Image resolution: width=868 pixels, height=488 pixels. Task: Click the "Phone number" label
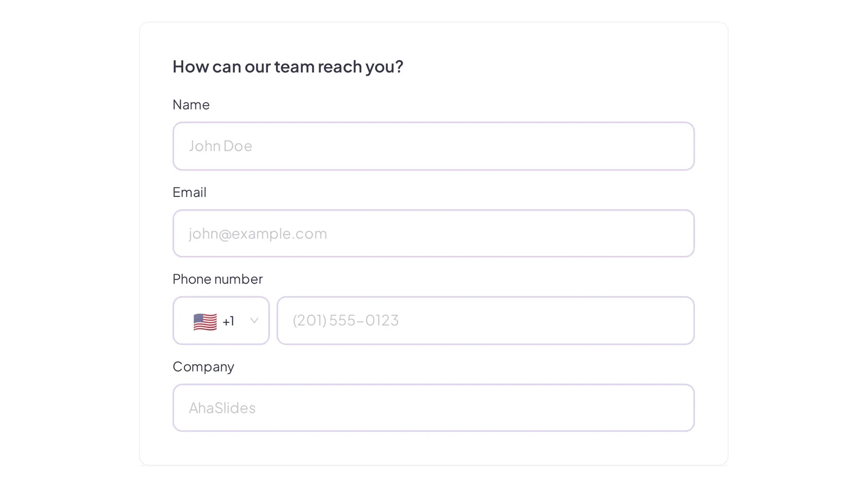[x=218, y=279]
